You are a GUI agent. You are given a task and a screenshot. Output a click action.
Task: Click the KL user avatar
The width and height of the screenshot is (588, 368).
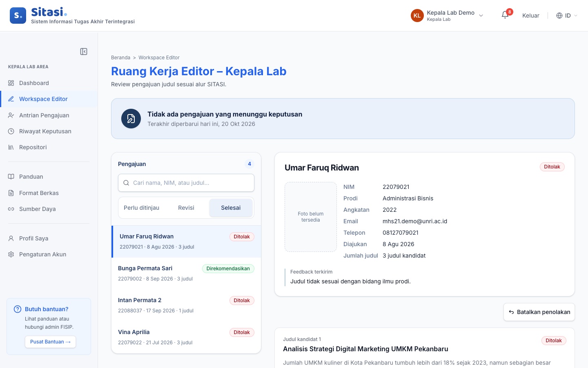pos(417,16)
